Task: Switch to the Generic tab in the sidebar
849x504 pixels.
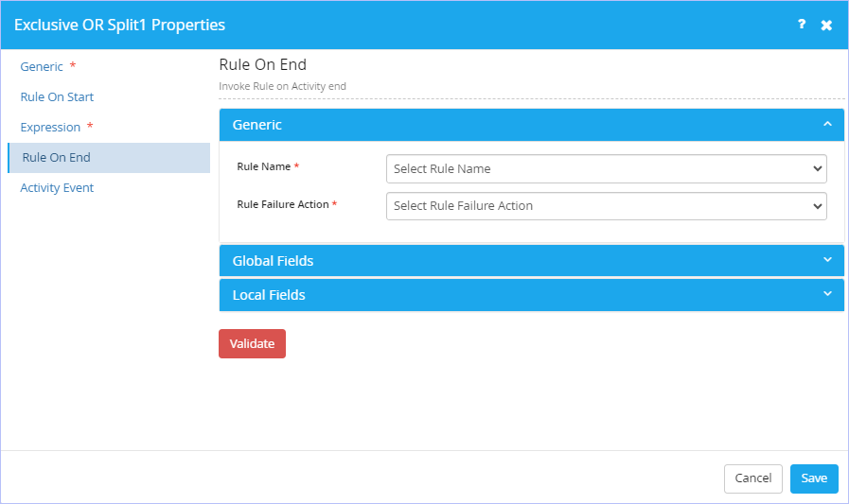Action: tap(42, 66)
